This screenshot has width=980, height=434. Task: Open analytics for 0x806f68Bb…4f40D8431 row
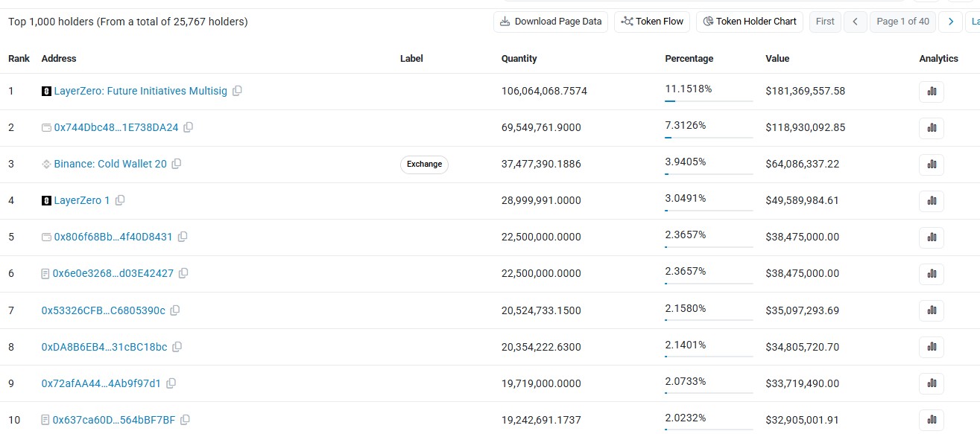[x=932, y=237]
